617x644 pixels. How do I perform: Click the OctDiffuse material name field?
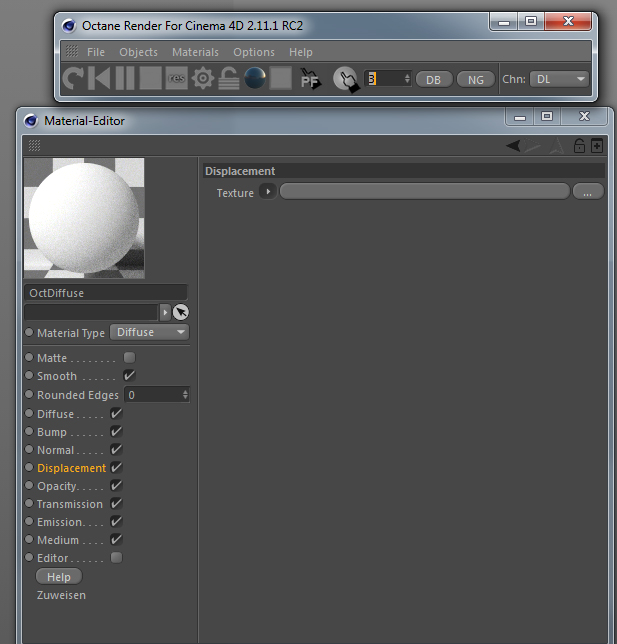[x=106, y=293]
